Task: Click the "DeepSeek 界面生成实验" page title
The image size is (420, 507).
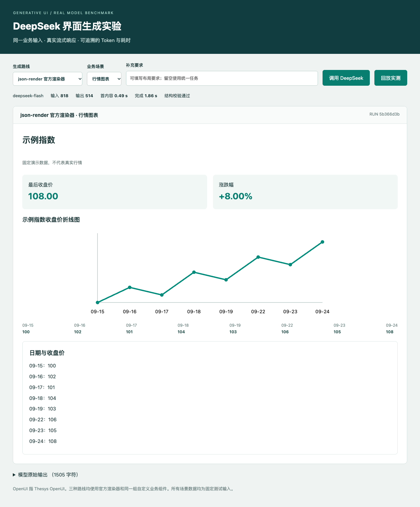Action: click(x=67, y=26)
